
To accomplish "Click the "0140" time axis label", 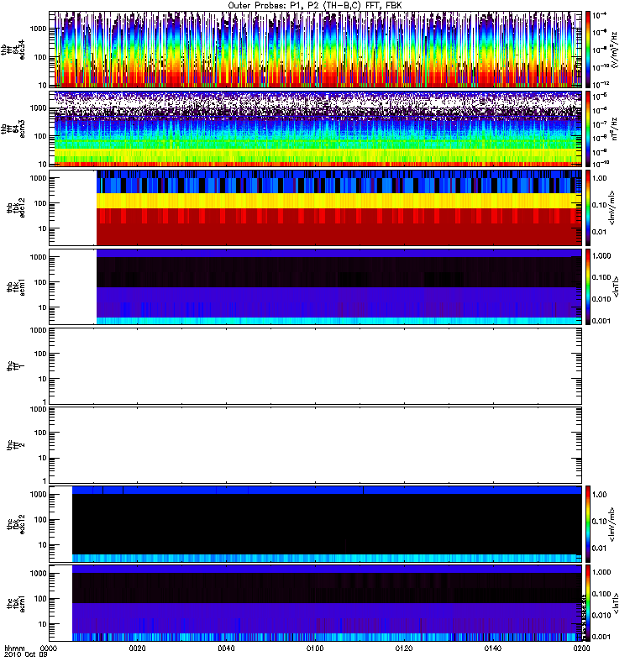I will pos(493,648).
